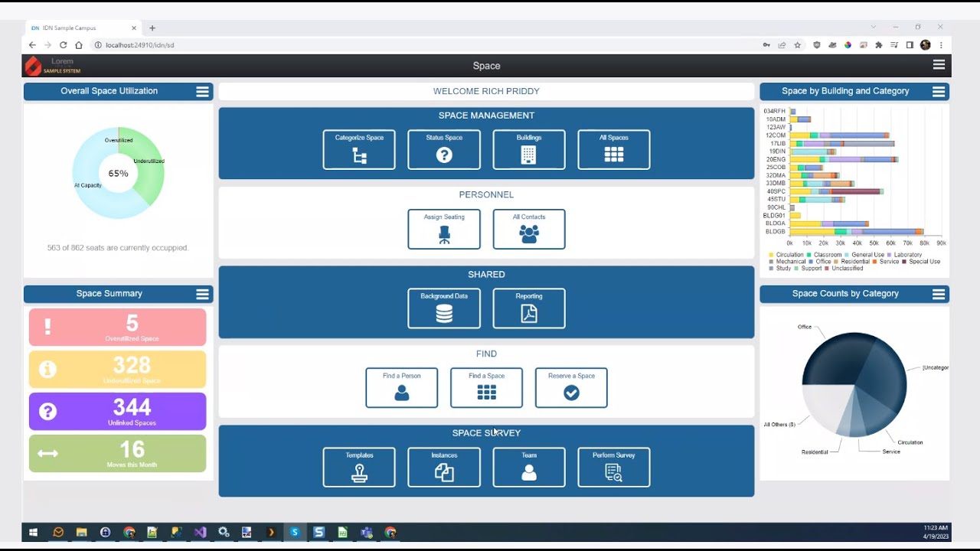The width and height of the screenshot is (980, 551).
Task: Open a new browser tab
Action: click(152, 28)
